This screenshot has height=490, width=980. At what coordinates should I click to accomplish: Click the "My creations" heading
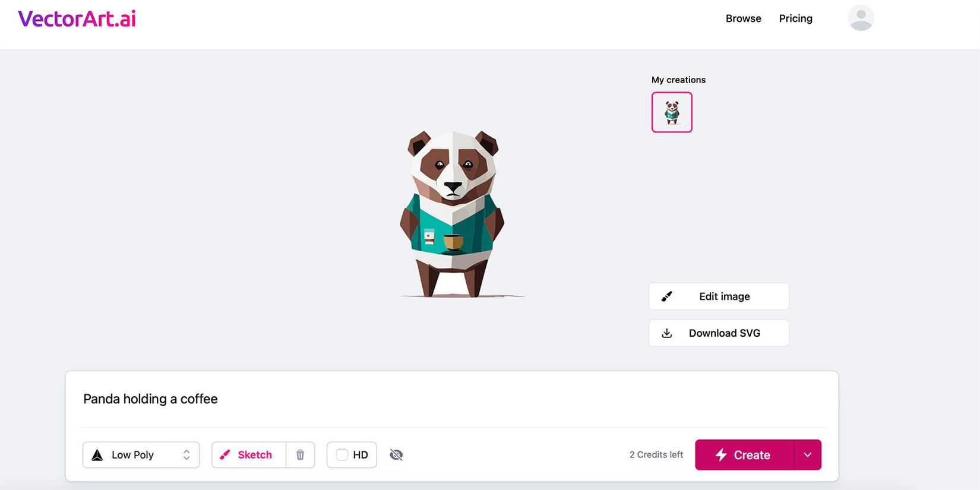(678, 80)
